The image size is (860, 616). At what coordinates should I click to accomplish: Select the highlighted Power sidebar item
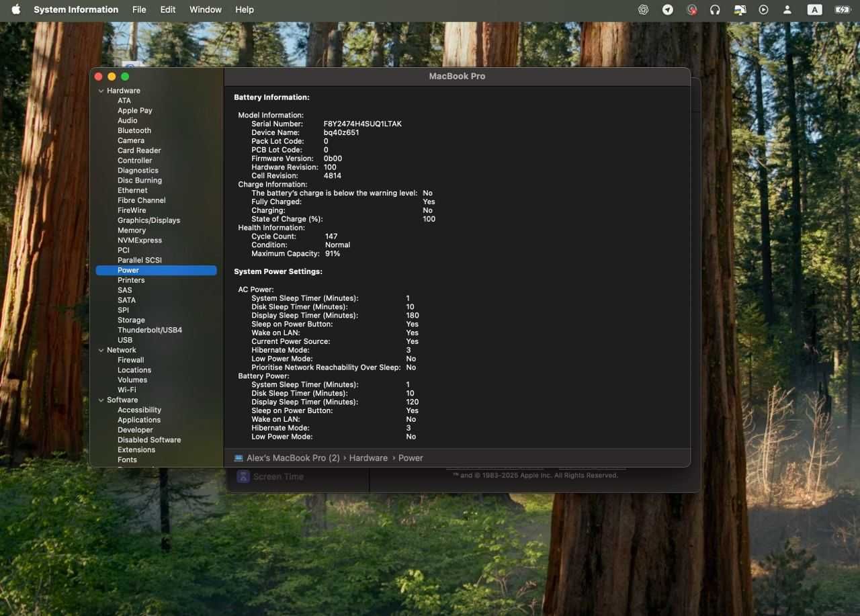pyautogui.click(x=156, y=270)
